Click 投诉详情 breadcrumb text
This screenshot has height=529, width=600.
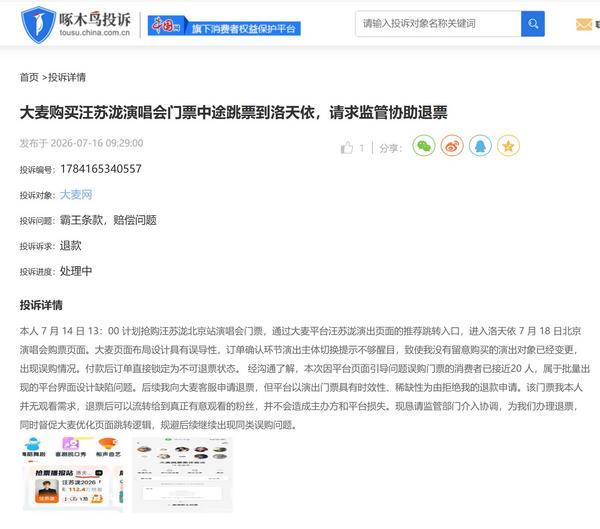[x=67, y=77]
